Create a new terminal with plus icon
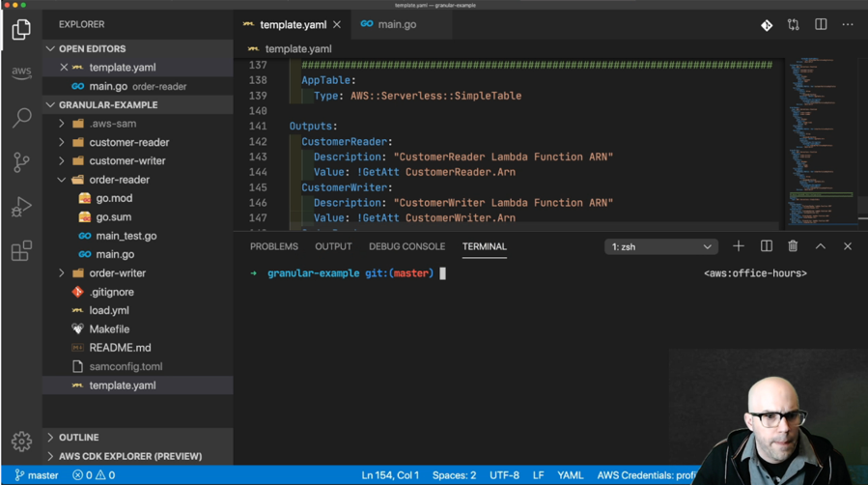 pos(739,246)
